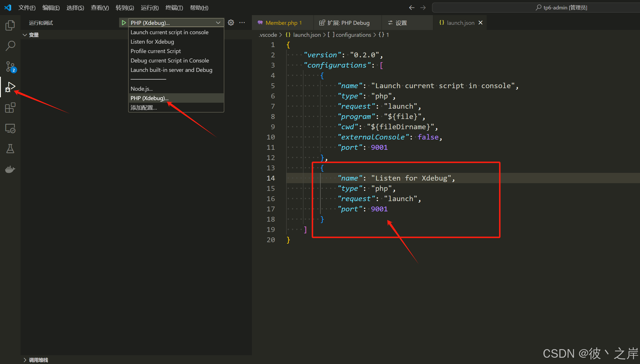640x364 pixels.
Task: Open the 运行 menu
Action: (x=150, y=8)
